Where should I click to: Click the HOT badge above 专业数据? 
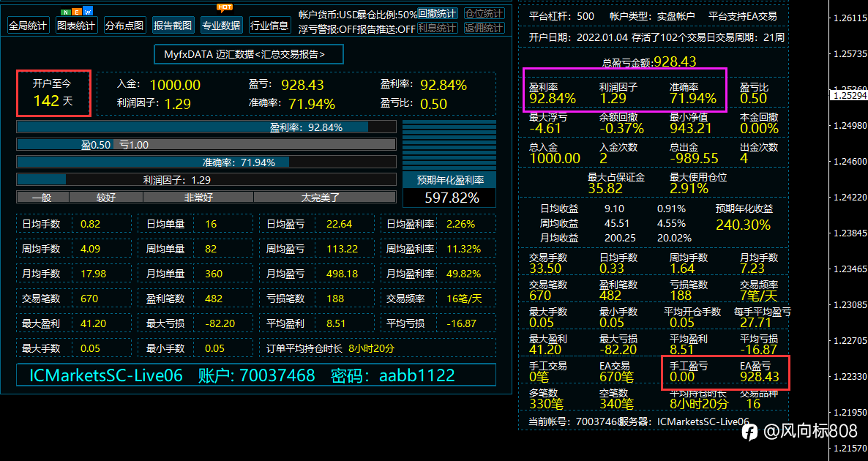225,8
